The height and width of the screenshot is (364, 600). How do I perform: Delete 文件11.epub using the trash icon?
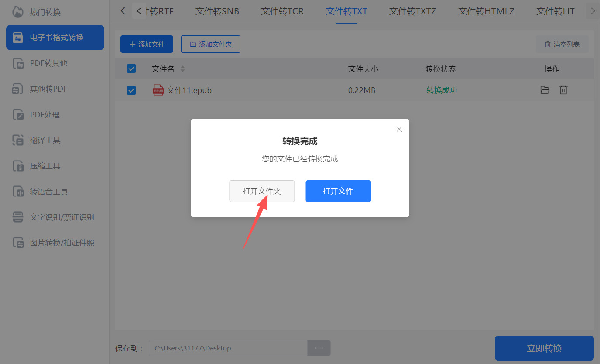[x=563, y=90]
